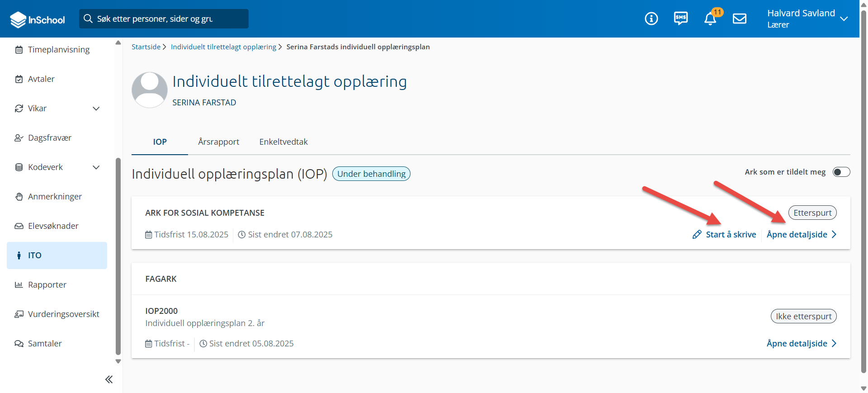Click the ARK FOR SOSIAL KOMPETANSE heading

[x=205, y=213]
